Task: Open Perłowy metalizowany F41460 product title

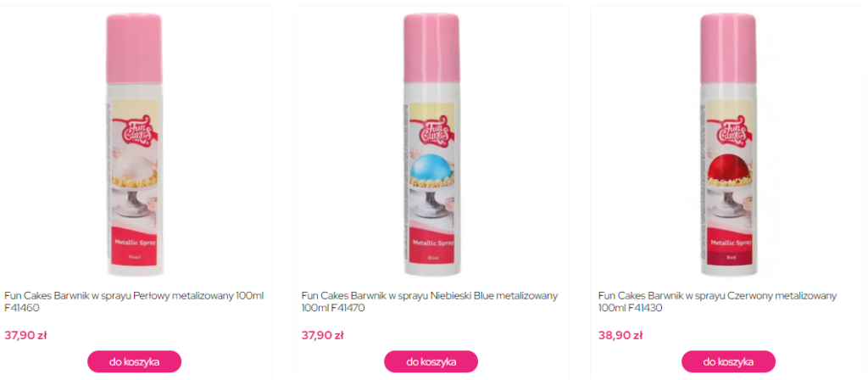Action: (135, 302)
